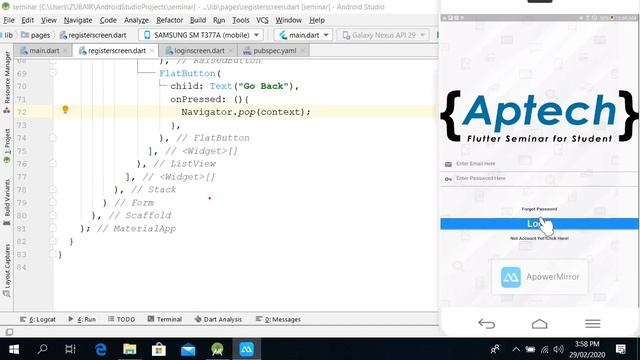Screen dimensions: 640x360
Task: Click the Navigator.pop(context) code line
Action: (x=246, y=112)
